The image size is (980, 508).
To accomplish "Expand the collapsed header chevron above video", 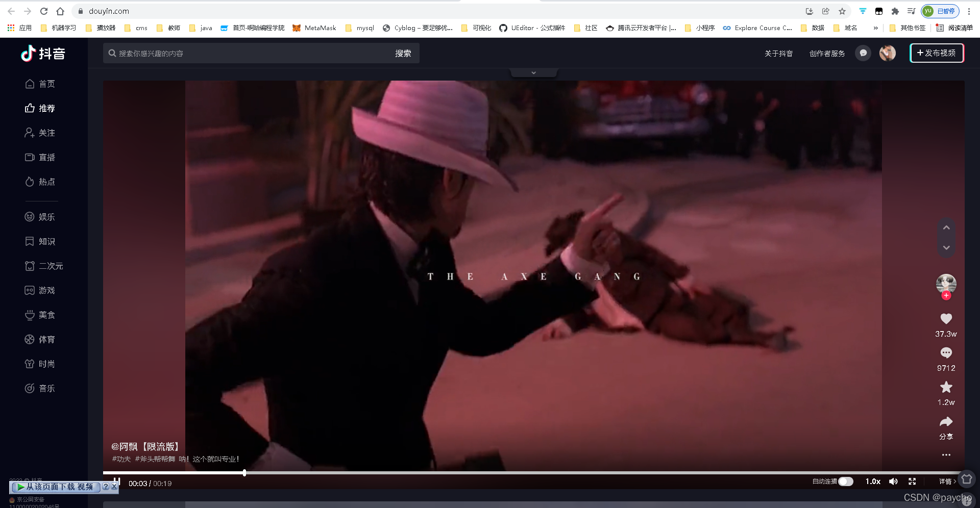I will click(x=533, y=73).
